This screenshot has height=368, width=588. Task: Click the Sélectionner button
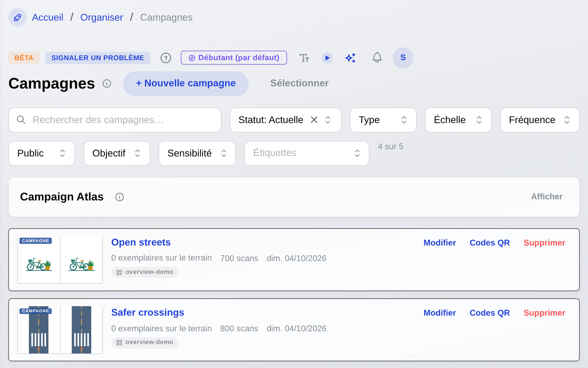pos(299,83)
